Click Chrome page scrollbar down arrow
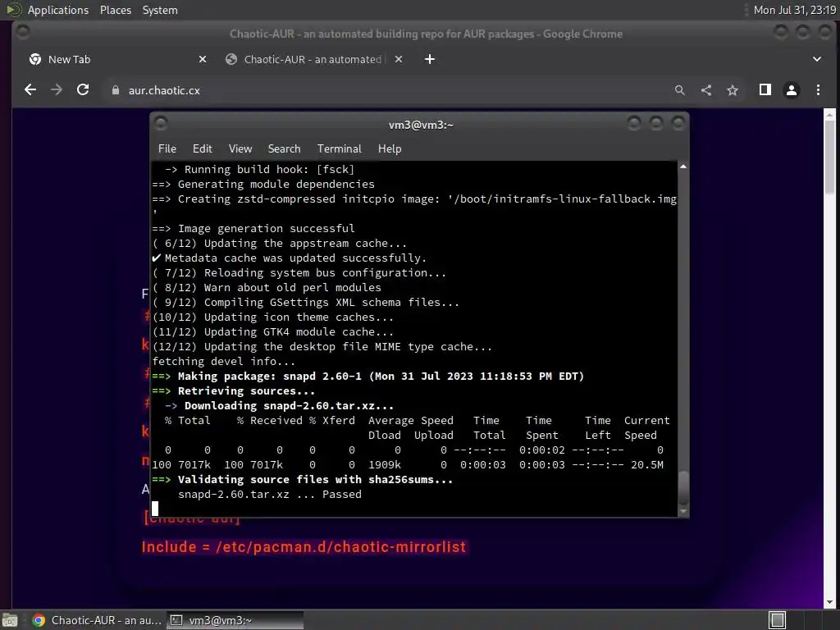The image size is (840, 630). [x=829, y=603]
